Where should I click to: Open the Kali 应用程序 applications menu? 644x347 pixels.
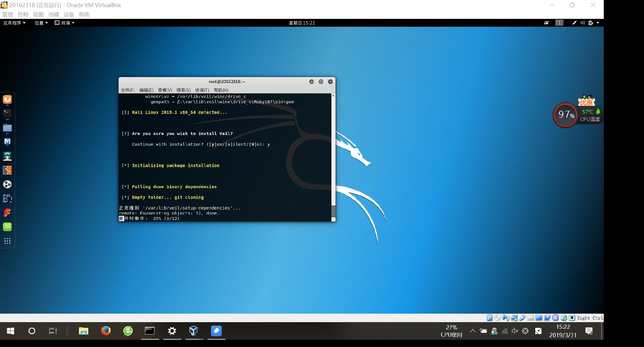coord(14,23)
